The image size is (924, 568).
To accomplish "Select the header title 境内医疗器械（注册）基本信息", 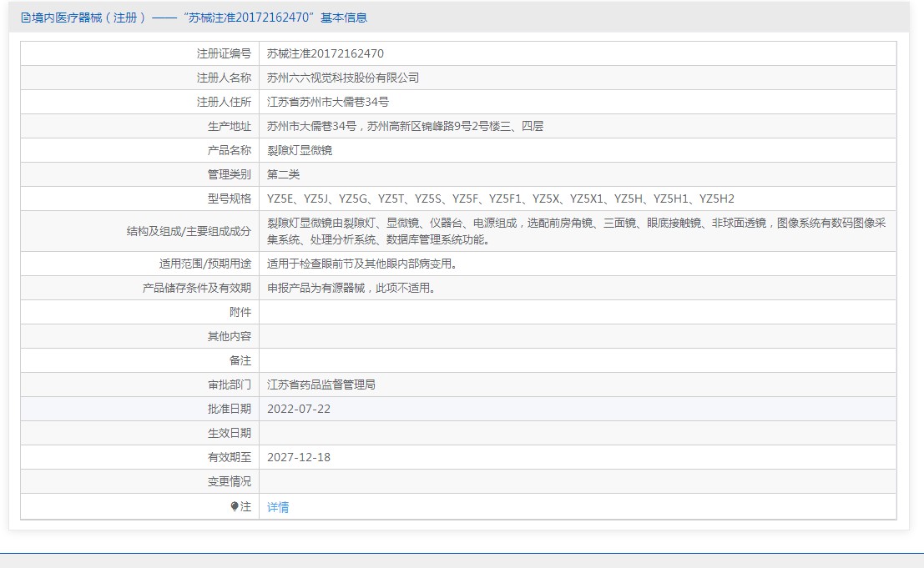I will click(194, 18).
